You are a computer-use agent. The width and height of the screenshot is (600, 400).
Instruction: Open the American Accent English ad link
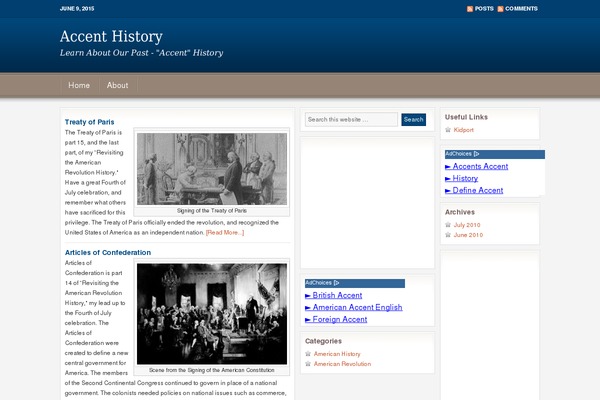click(x=357, y=307)
